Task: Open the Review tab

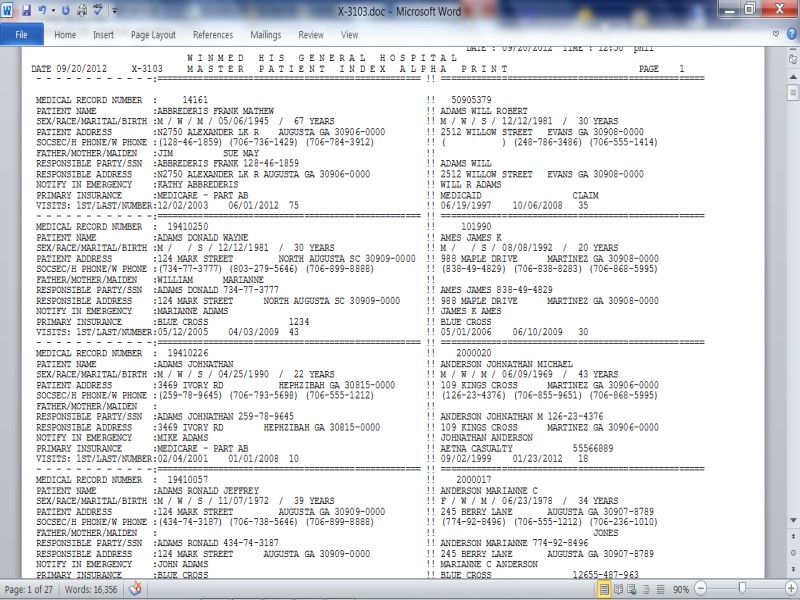Action: [x=311, y=35]
